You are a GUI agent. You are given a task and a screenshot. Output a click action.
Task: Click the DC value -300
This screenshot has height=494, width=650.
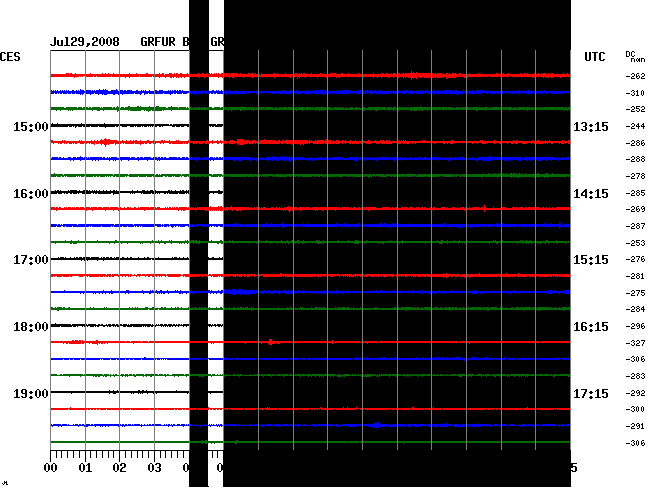coord(635,409)
